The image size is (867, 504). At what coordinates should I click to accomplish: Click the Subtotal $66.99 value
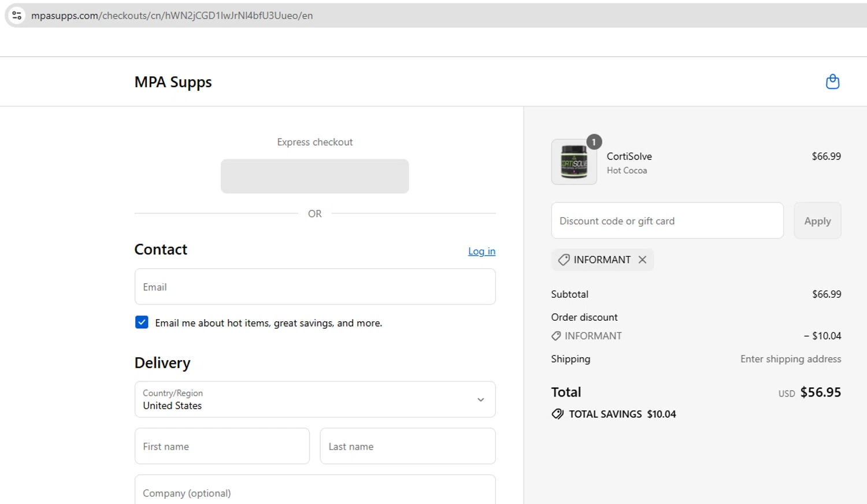pos(827,294)
